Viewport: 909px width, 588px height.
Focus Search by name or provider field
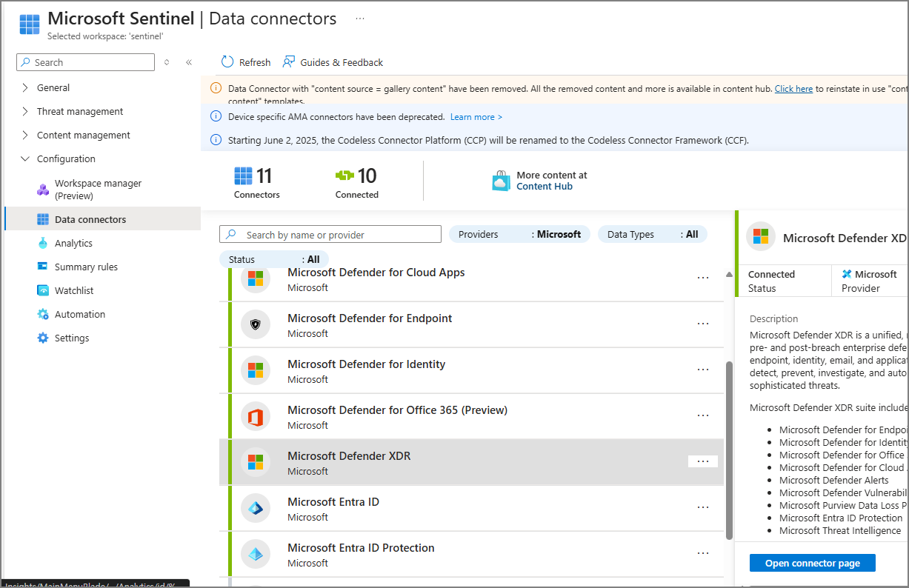(x=330, y=235)
